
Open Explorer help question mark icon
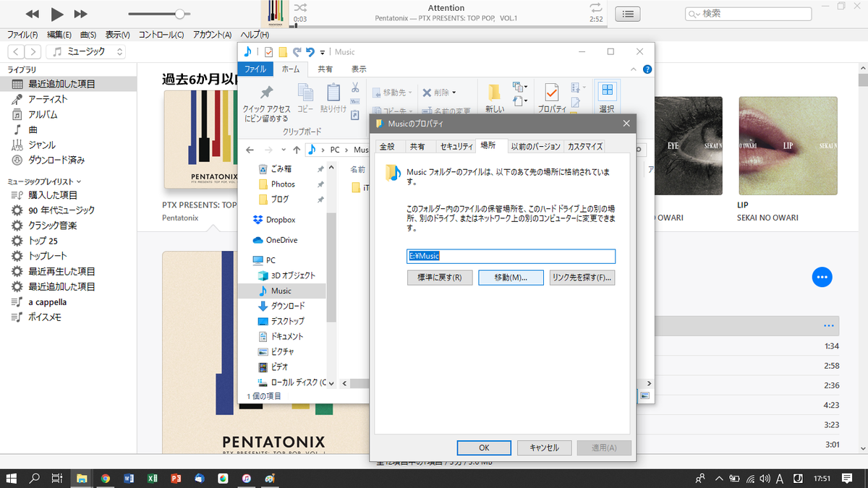pos(647,69)
